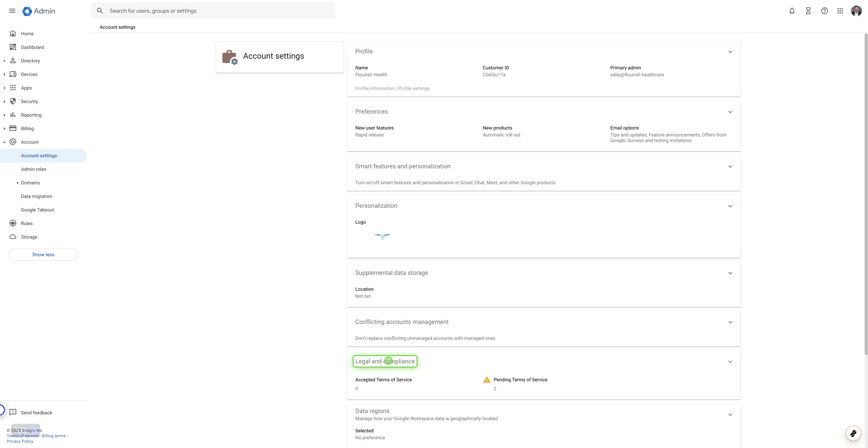Expand the Security sidebar arrow
This screenshot has height=448, width=868.
click(4, 101)
